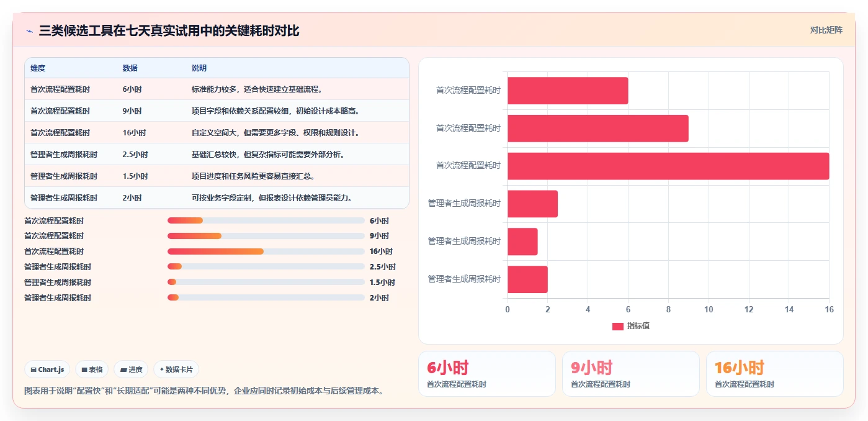Image resolution: width=868 pixels, height=421 pixels.
Task: Click the description 项目进度和任务风险更容易直接汇总
Action: coord(254,176)
